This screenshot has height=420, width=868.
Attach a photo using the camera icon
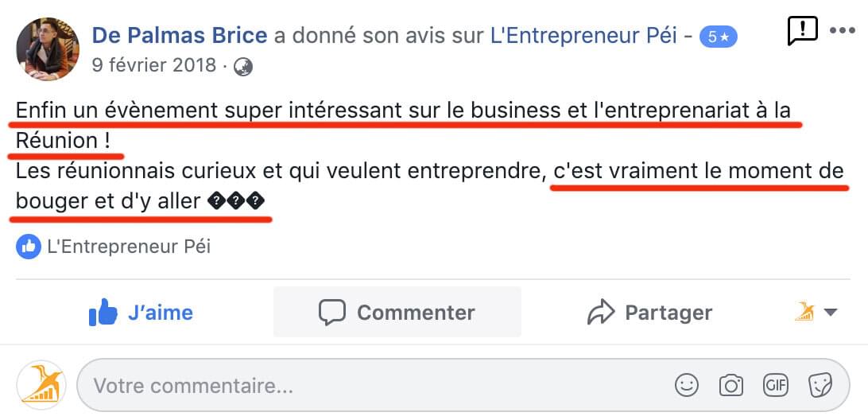tap(730, 386)
